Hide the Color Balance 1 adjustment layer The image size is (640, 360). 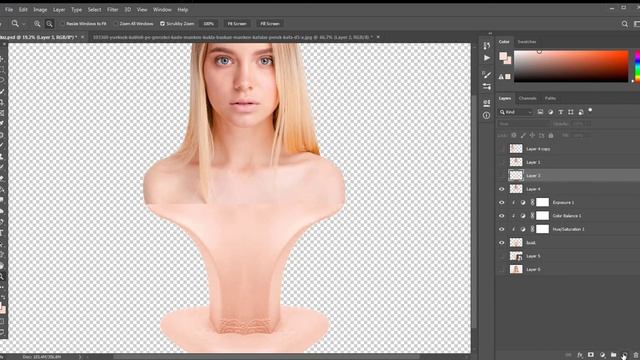click(x=502, y=216)
